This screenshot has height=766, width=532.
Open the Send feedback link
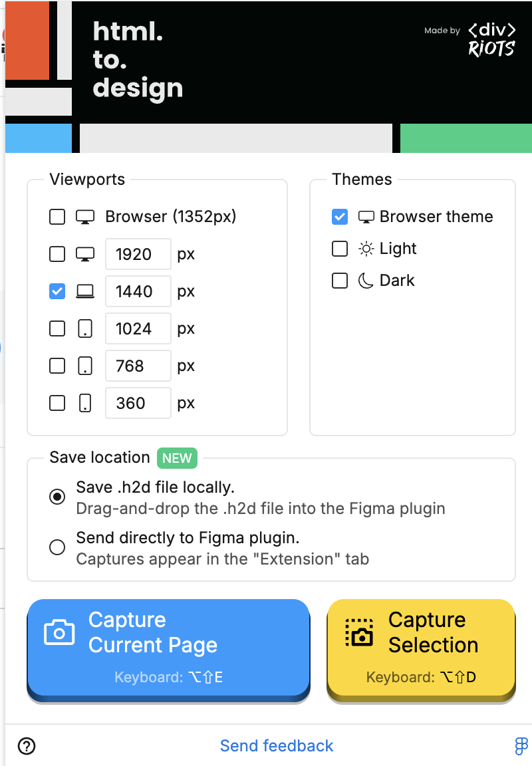277,746
